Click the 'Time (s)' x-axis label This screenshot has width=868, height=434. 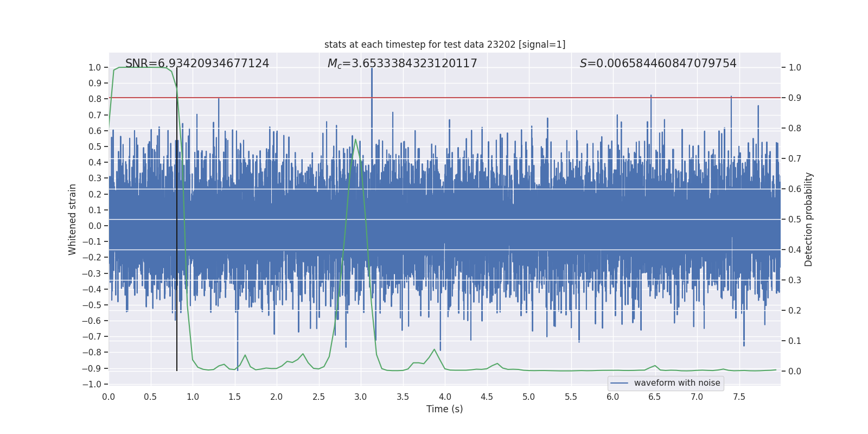click(444, 409)
